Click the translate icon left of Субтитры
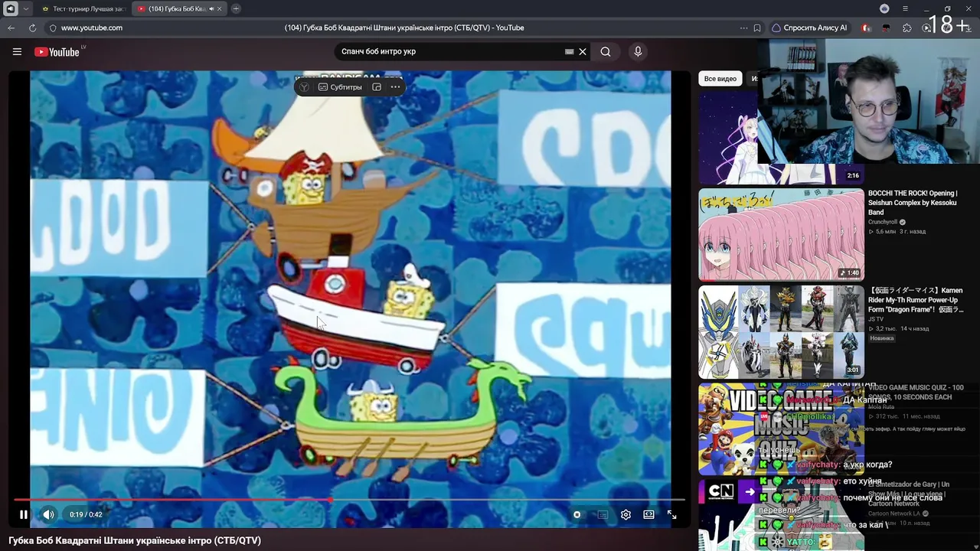The width and height of the screenshot is (980, 551). click(x=304, y=87)
